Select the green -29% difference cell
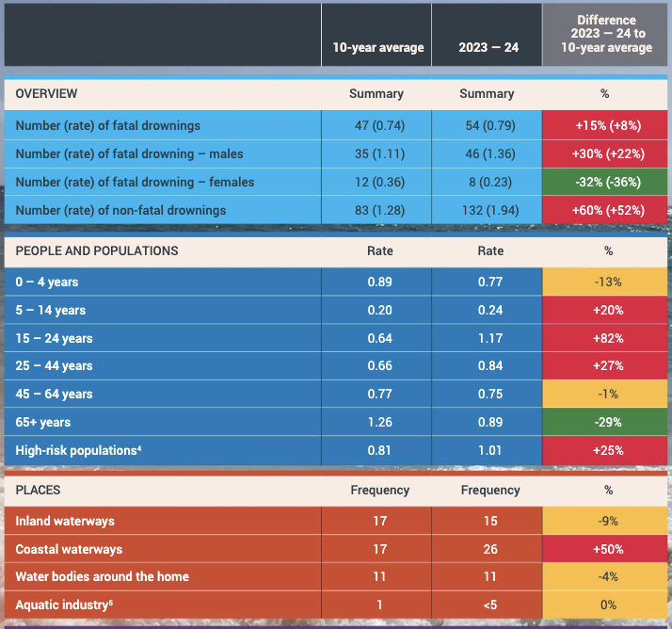Image resolution: width=672 pixels, height=629 pixels. coord(607,423)
